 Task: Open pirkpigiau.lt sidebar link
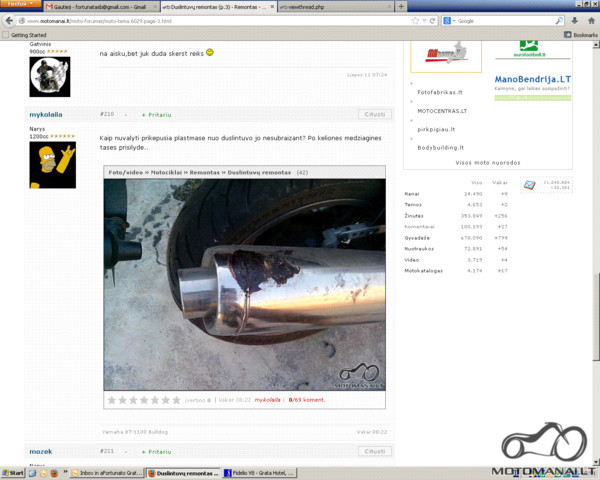pos(436,129)
